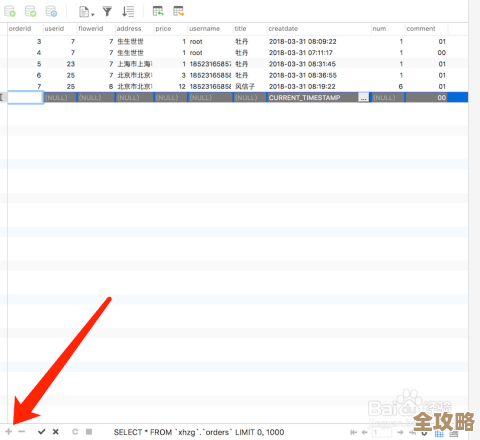Viewport: 480px width, 440px height.
Task: Click the orderid column header
Action: click(20, 29)
